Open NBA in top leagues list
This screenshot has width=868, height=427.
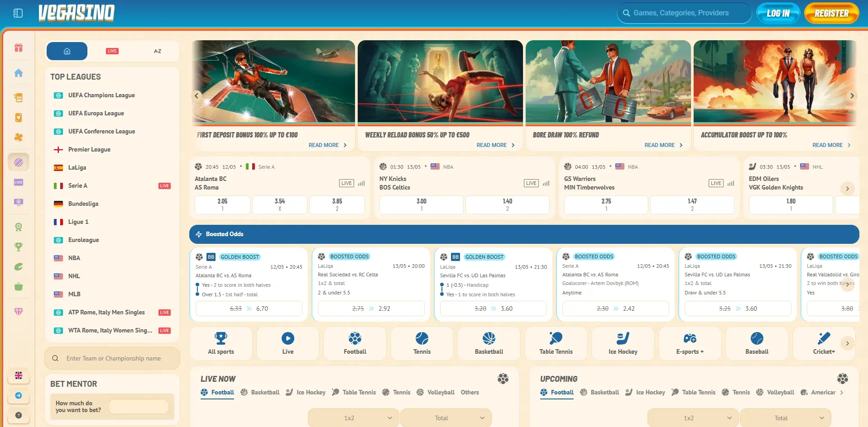tap(112, 258)
